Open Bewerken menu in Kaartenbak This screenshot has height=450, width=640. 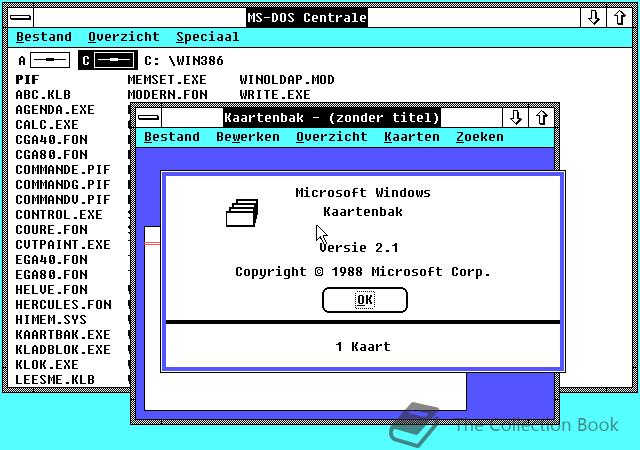(x=248, y=137)
